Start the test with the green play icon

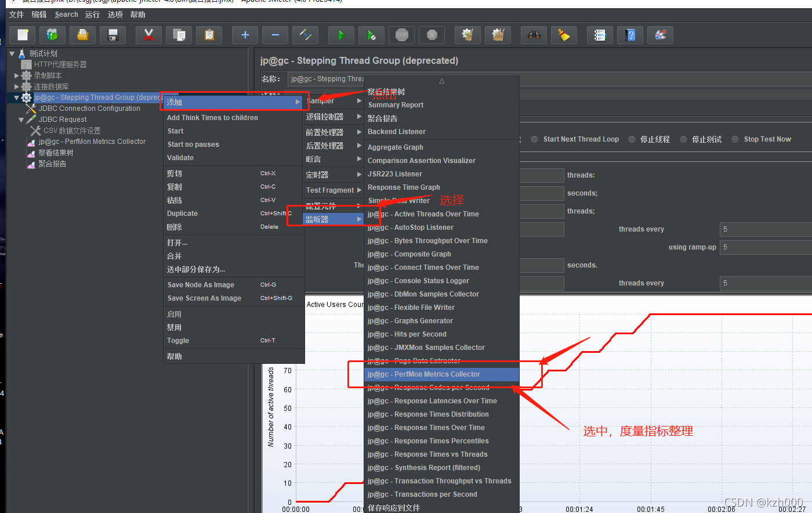(342, 35)
